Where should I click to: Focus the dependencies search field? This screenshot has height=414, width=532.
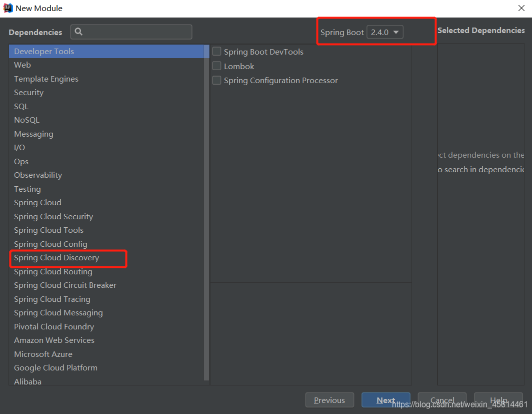point(131,32)
